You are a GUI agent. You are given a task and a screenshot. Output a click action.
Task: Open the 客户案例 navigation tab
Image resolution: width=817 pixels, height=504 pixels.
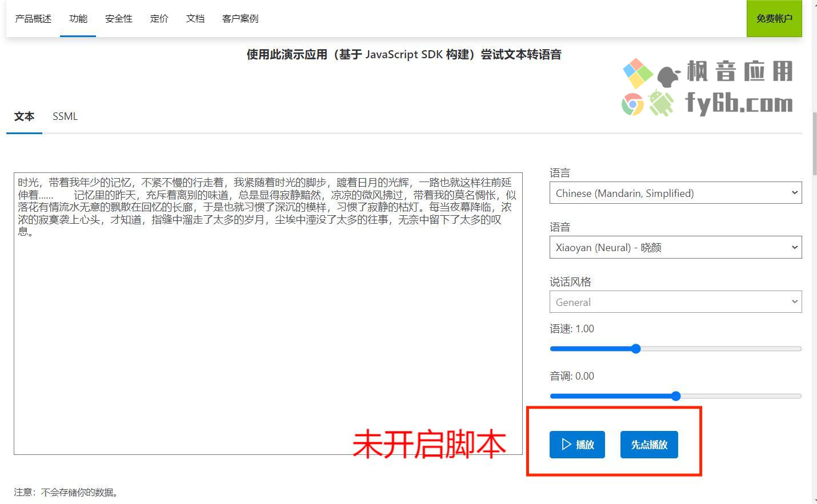(x=241, y=19)
